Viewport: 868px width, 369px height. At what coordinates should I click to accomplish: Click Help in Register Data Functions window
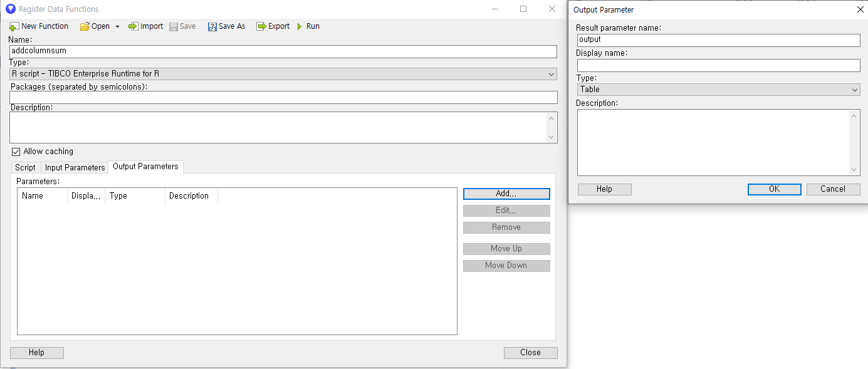click(37, 353)
